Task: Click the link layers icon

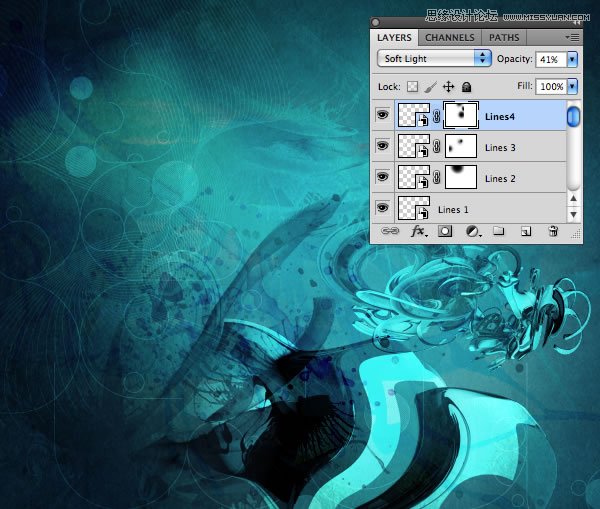Action: 391,231
